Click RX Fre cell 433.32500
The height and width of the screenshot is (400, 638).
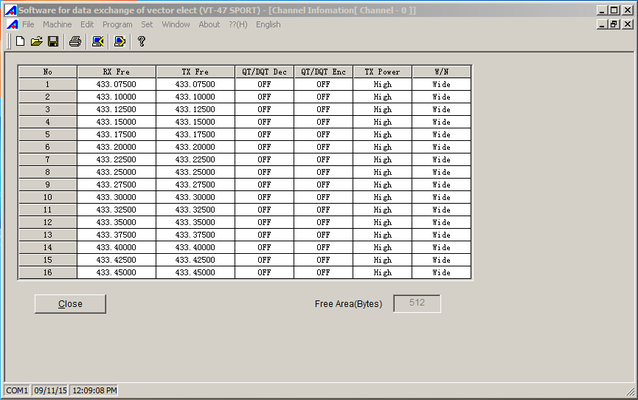pos(116,210)
